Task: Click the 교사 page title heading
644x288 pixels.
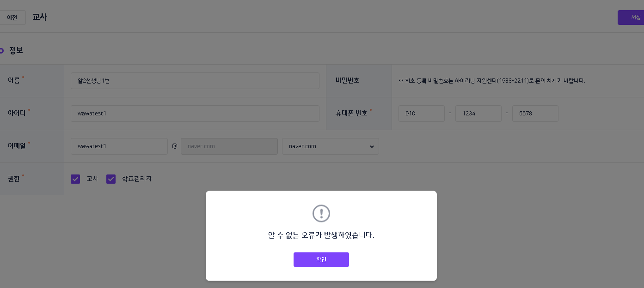Action: pyautogui.click(x=40, y=18)
